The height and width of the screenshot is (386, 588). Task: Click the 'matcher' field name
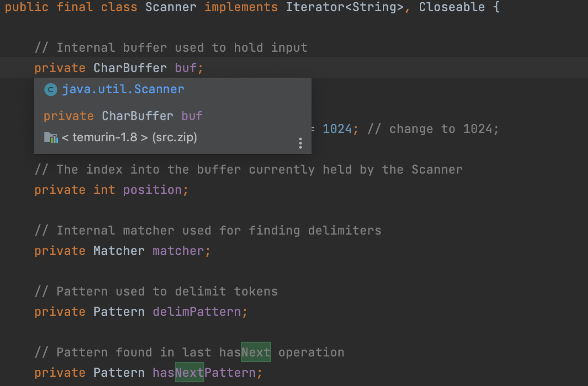point(178,251)
